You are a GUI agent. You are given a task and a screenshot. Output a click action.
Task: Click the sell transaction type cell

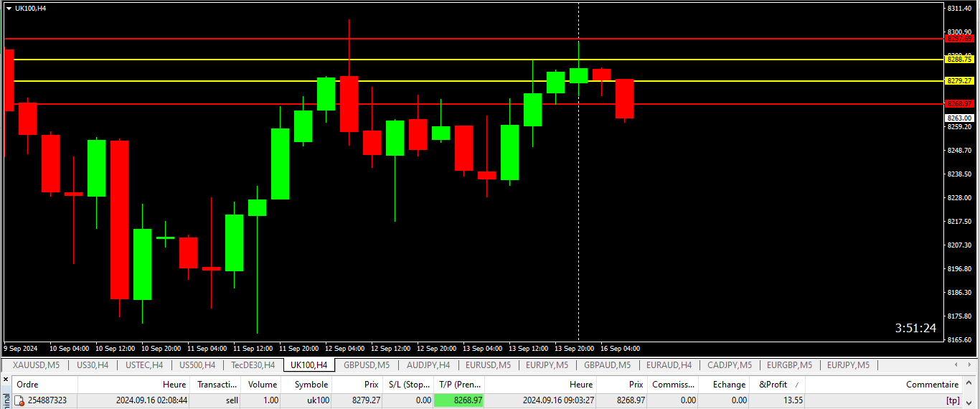click(x=231, y=400)
